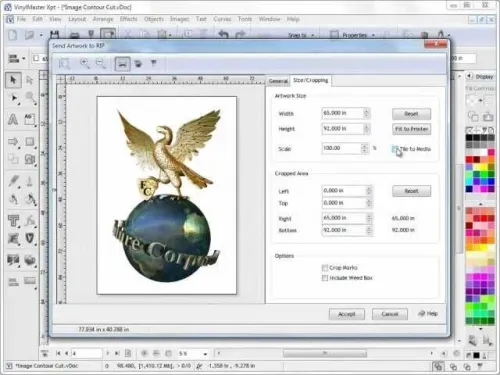The height and width of the screenshot is (375, 500).
Task: Go to the last page using the navigator arrow
Action: coord(117,353)
